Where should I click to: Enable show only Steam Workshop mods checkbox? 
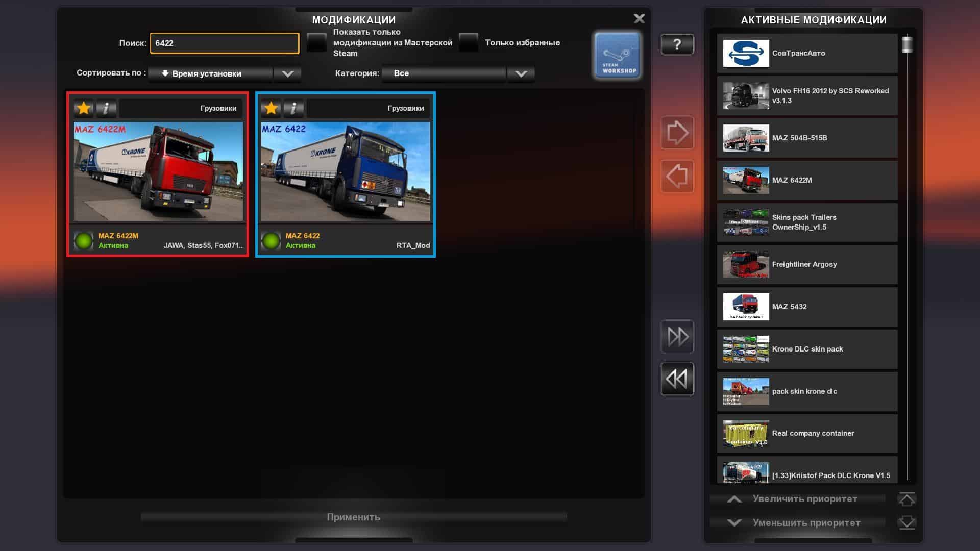click(316, 43)
